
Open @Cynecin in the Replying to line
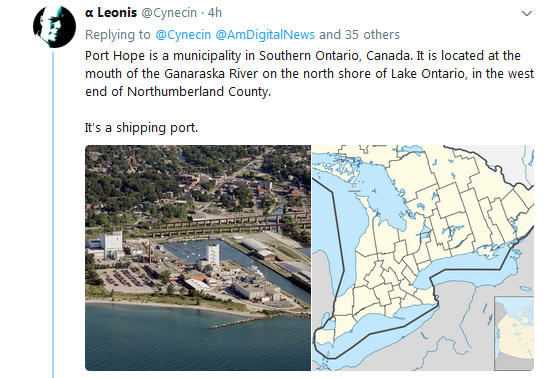pos(183,35)
